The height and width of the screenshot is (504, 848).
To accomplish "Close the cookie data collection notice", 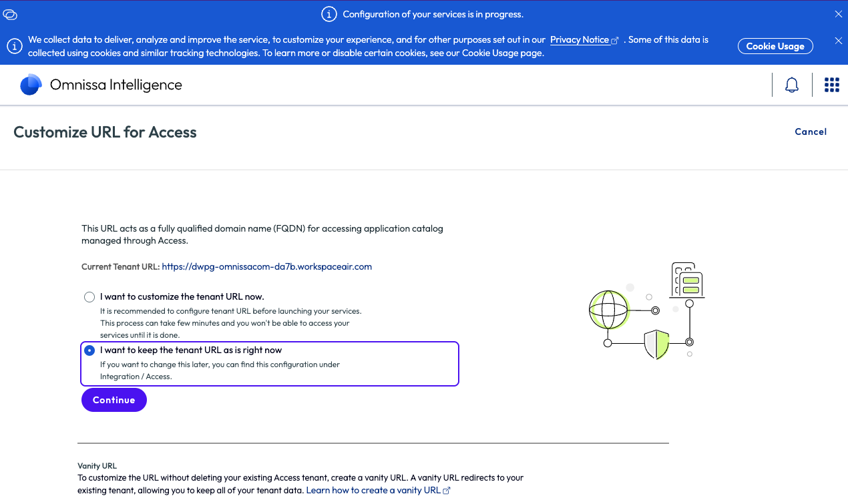I will click(x=839, y=41).
